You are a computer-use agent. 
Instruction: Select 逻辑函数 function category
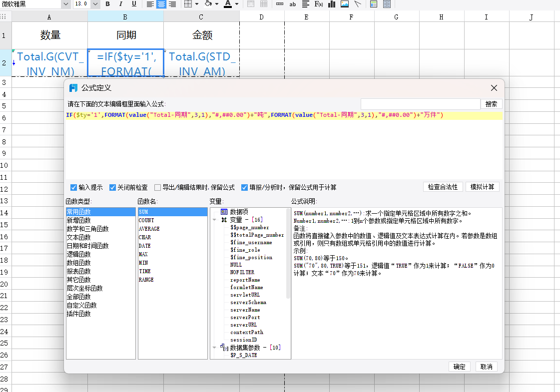pyautogui.click(x=101, y=255)
